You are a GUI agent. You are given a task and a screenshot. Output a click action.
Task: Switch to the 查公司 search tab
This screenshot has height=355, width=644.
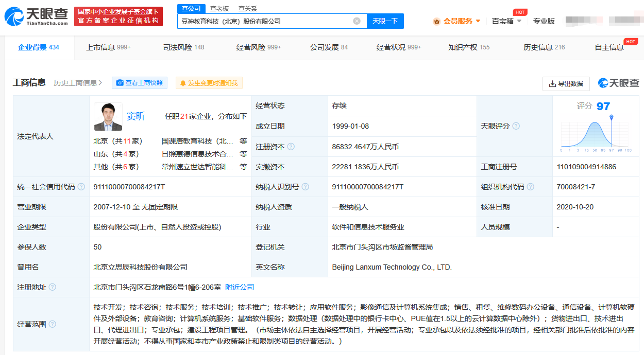pyautogui.click(x=191, y=9)
